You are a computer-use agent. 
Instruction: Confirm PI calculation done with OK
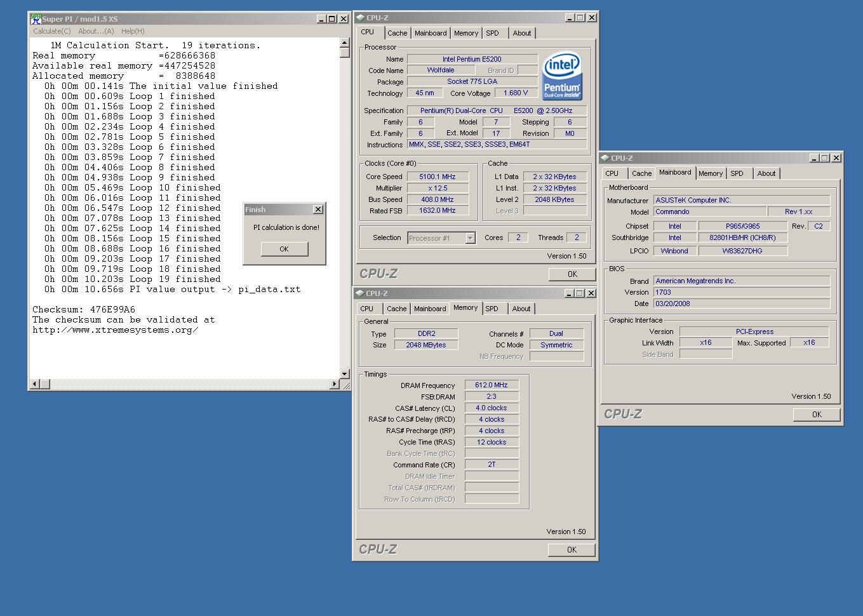tap(284, 249)
